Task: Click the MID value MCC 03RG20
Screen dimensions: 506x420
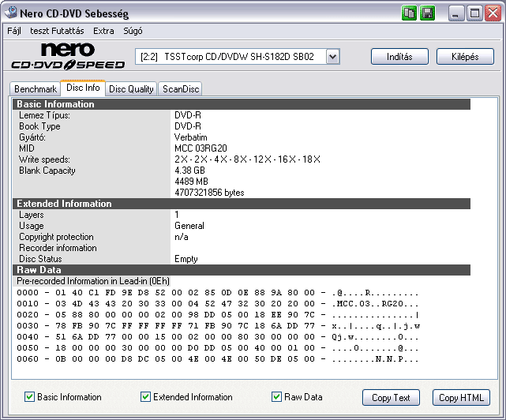Action: click(201, 148)
